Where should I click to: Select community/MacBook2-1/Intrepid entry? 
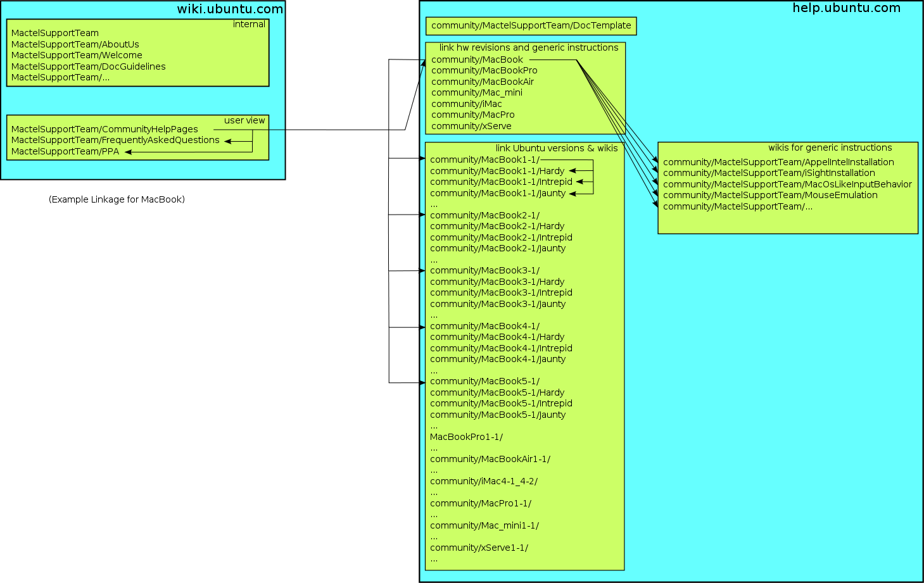coord(501,237)
